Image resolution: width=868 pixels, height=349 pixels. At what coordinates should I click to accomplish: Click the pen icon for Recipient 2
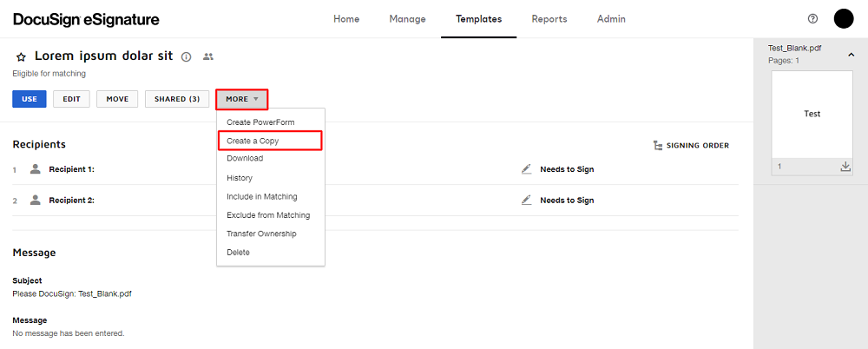[x=526, y=200]
